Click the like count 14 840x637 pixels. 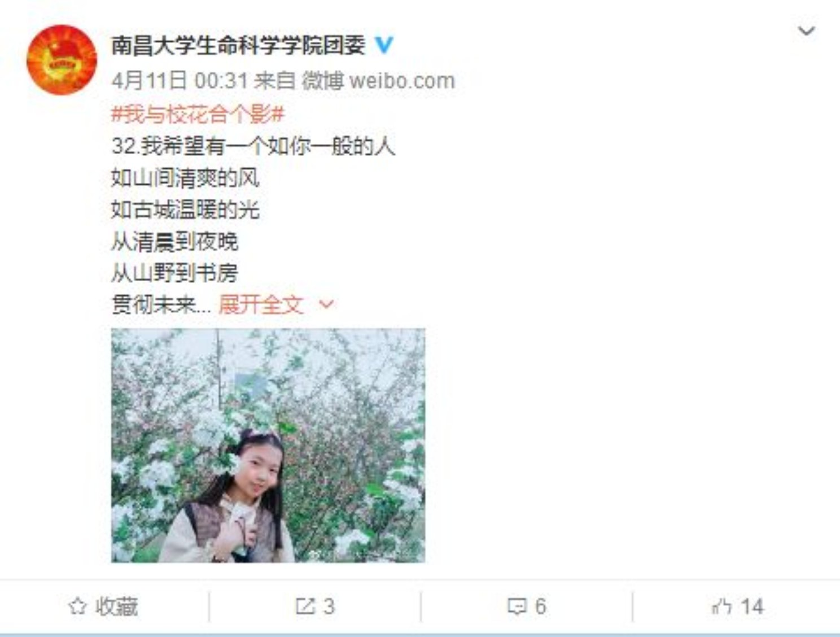tap(752, 607)
